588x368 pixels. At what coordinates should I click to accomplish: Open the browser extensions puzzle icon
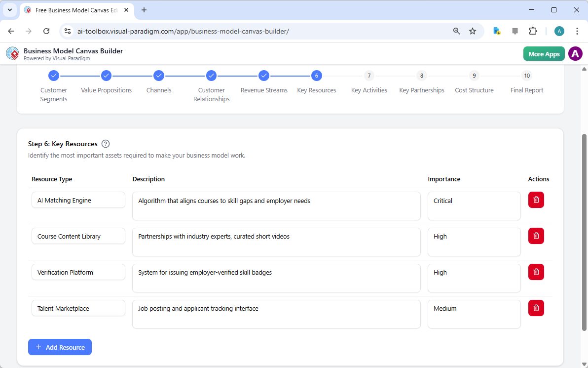(533, 31)
